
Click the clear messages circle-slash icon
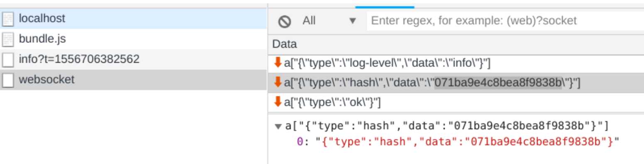(x=284, y=21)
